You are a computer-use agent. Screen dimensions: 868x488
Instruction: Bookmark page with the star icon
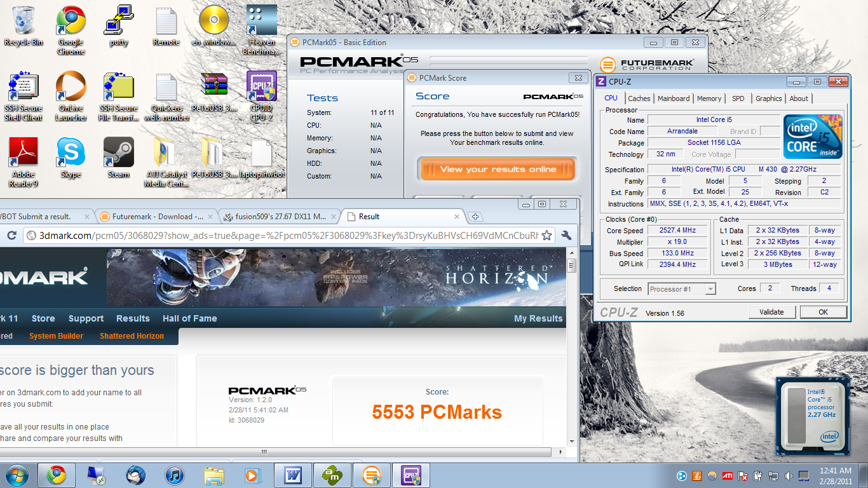coord(546,236)
